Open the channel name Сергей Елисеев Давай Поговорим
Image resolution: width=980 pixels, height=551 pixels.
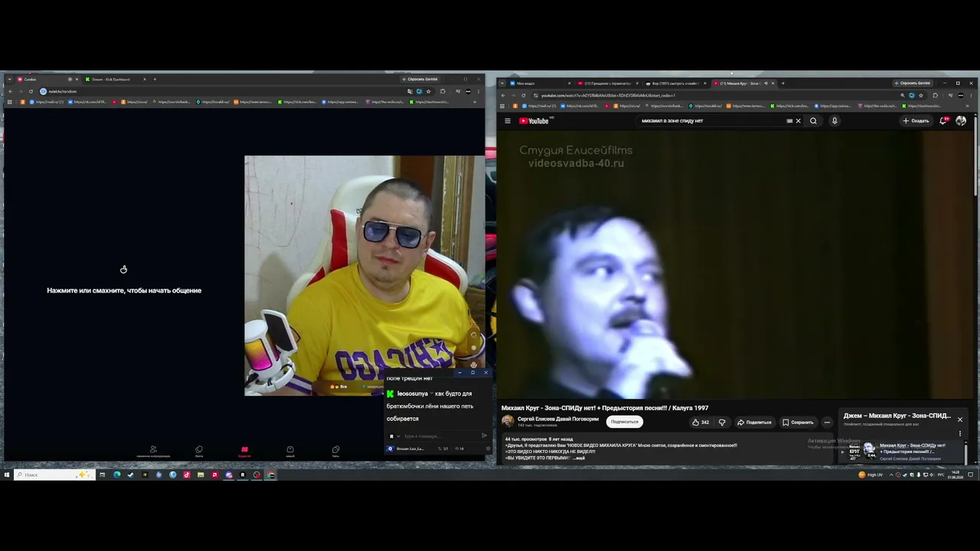click(x=558, y=419)
